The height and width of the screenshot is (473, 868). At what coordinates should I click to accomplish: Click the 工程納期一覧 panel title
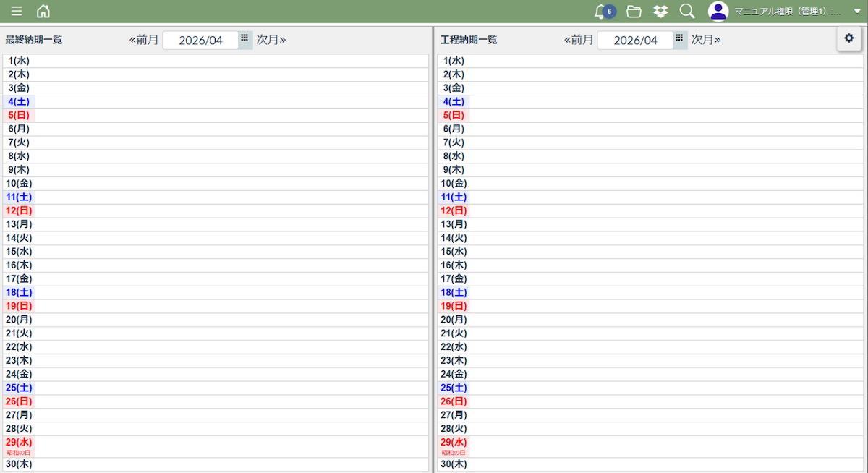pyautogui.click(x=469, y=40)
